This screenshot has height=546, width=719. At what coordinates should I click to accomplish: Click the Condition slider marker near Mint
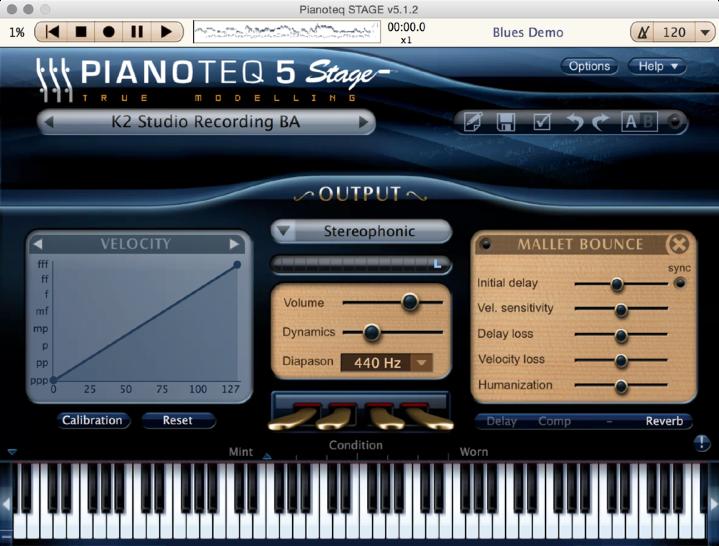click(x=266, y=456)
